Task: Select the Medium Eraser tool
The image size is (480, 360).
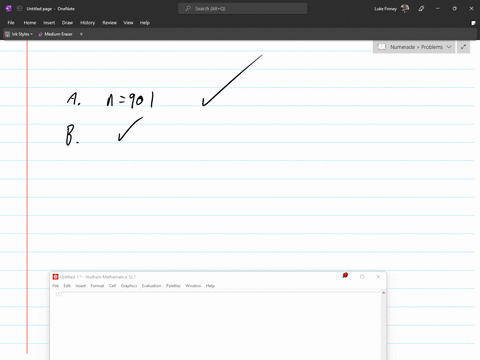Action: tap(55, 34)
